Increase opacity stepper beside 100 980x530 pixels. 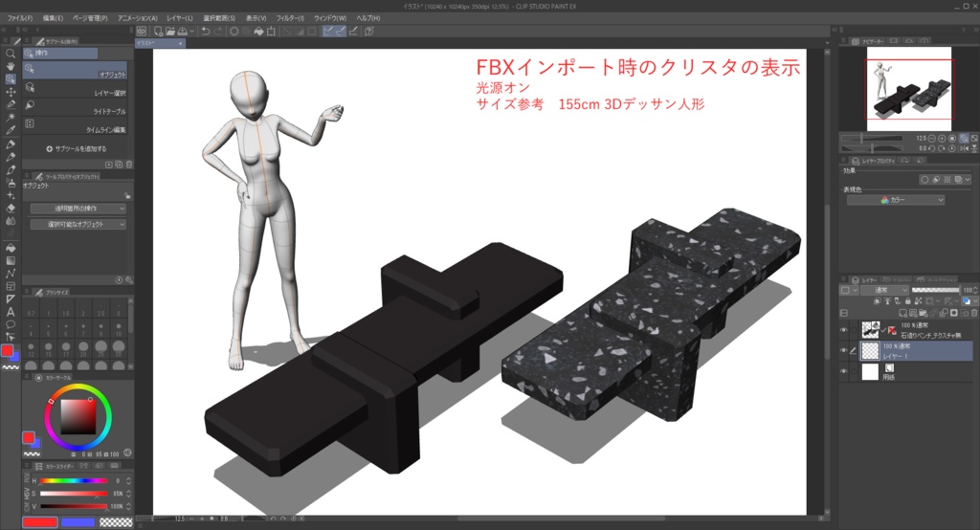[x=975, y=288]
